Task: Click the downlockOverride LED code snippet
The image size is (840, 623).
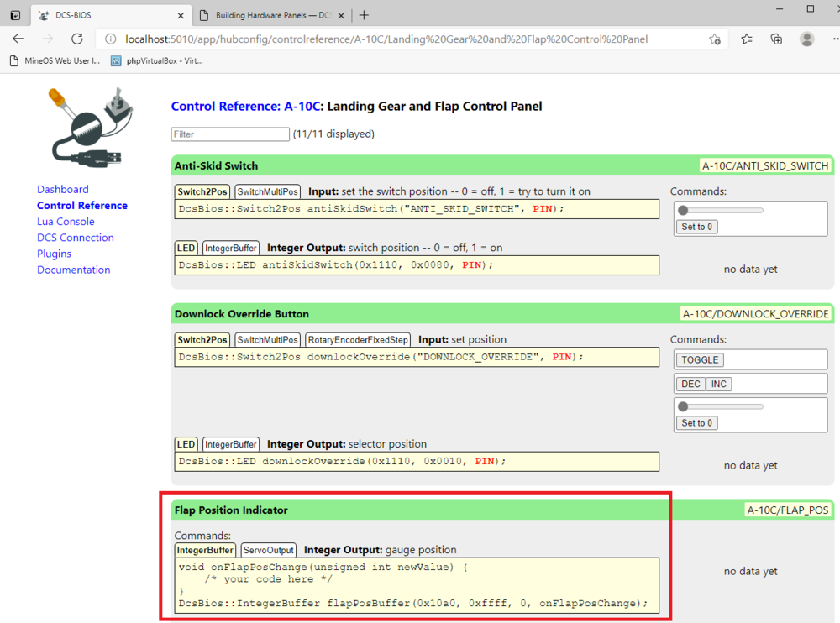Action: pos(417,462)
